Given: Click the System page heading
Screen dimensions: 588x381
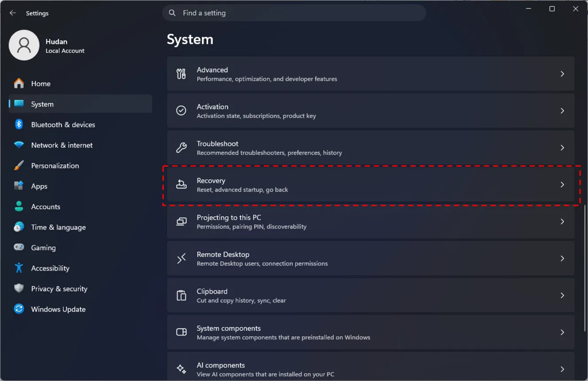Looking at the screenshot, I should (x=190, y=39).
